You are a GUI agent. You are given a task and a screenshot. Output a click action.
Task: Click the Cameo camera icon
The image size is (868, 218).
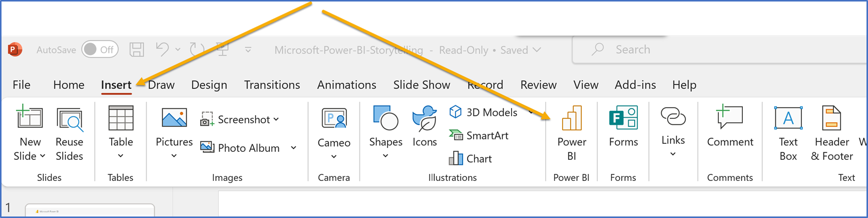pyautogui.click(x=334, y=119)
